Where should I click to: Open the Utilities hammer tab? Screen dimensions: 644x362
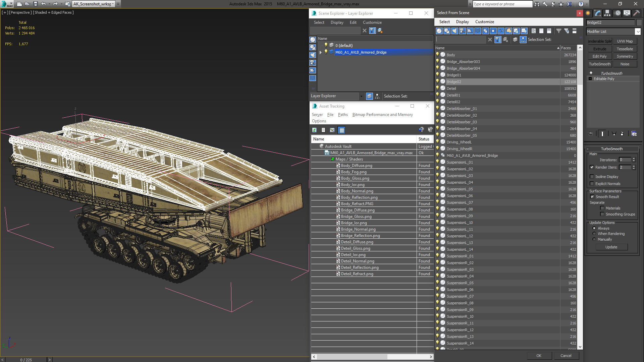636,13
